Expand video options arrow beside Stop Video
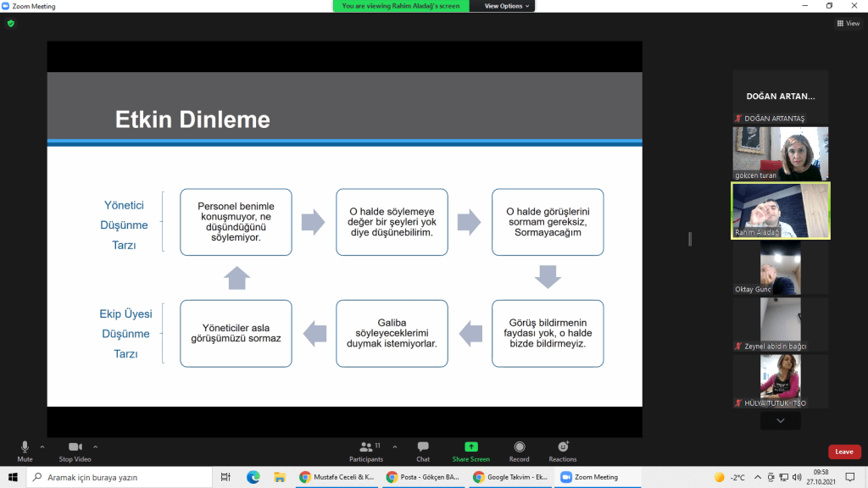The width and height of the screenshot is (868, 488). coord(95,446)
